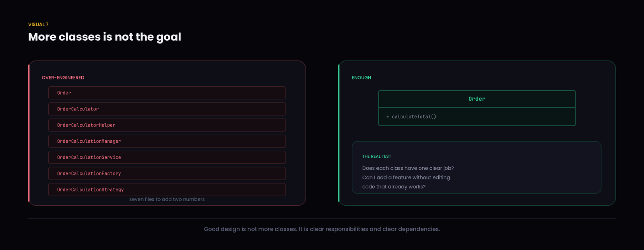The width and height of the screenshot is (644, 250).
Task: Click the caption 'seven files to add two numbers'
Action: [x=167, y=199]
